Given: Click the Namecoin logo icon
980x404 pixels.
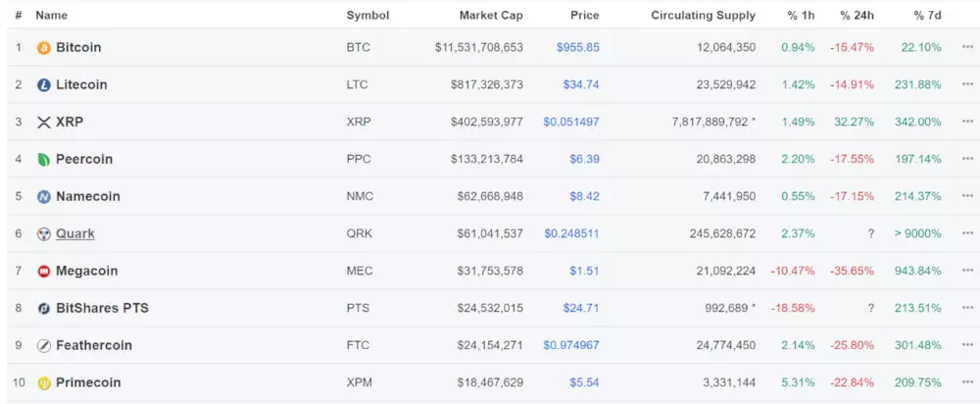Looking at the screenshot, I should point(44,196).
